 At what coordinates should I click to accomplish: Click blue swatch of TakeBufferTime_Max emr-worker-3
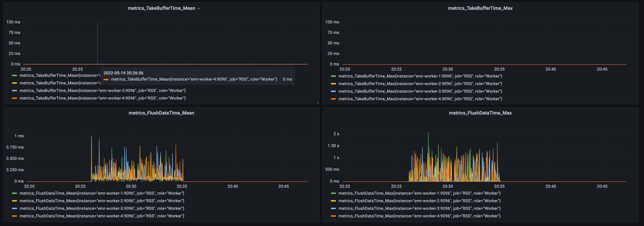pos(333,91)
